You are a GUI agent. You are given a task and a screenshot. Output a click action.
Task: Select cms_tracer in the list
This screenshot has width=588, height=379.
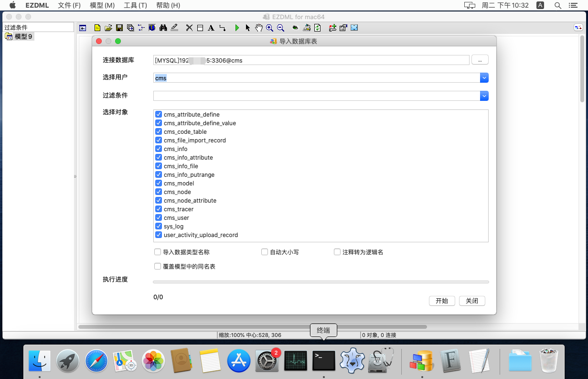tap(179, 209)
